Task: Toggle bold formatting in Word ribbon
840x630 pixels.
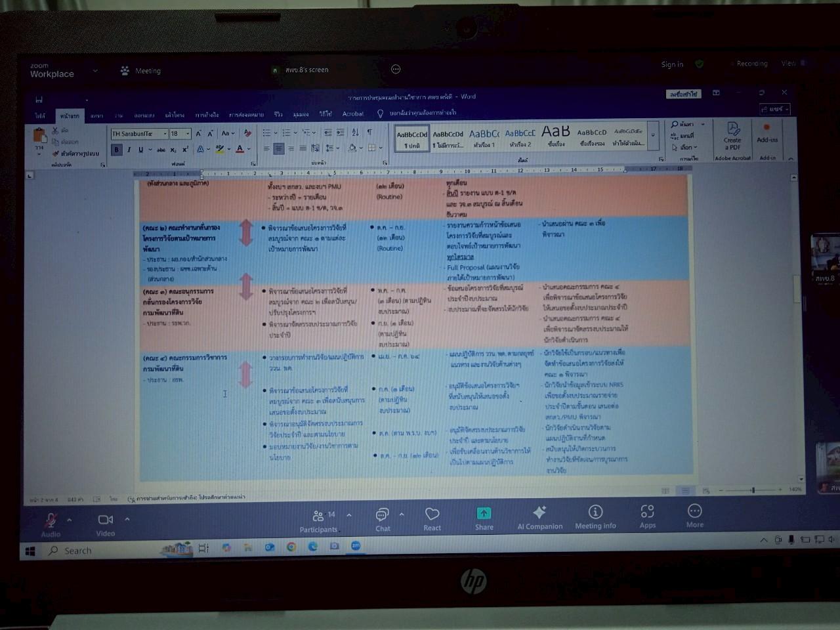Action: point(117,150)
